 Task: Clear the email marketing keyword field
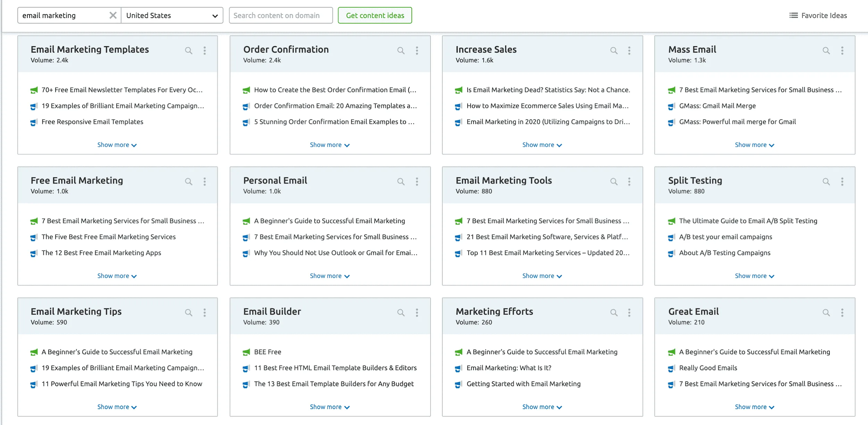pyautogui.click(x=113, y=15)
